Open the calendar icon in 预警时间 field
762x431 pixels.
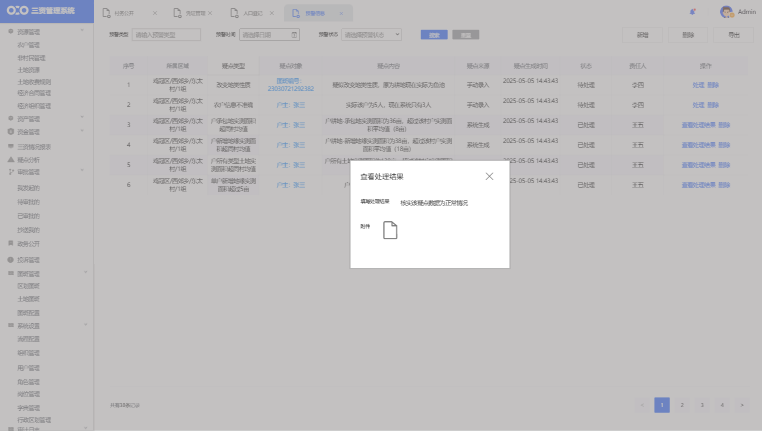coord(294,35)
